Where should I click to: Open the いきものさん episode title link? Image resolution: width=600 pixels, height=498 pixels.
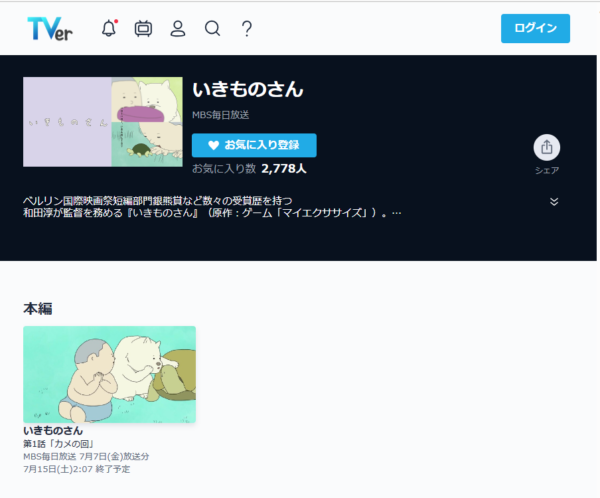click(53, 430)
